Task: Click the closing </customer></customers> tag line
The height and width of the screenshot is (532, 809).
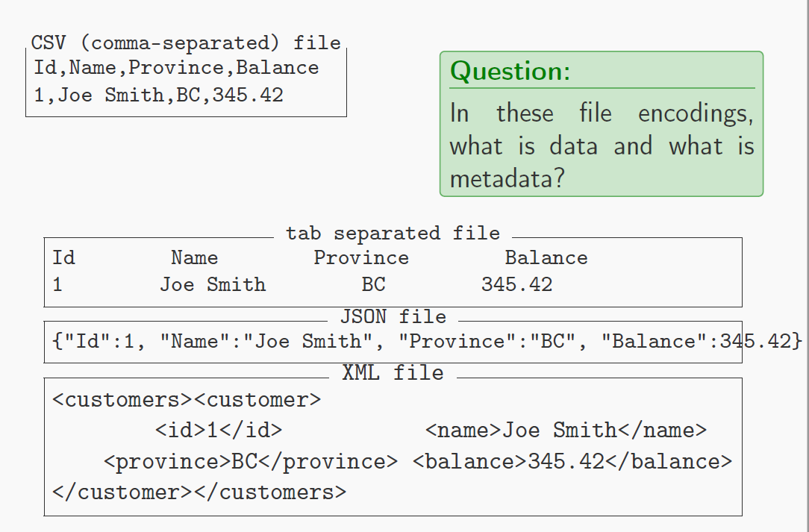Action: coord(199,492)
